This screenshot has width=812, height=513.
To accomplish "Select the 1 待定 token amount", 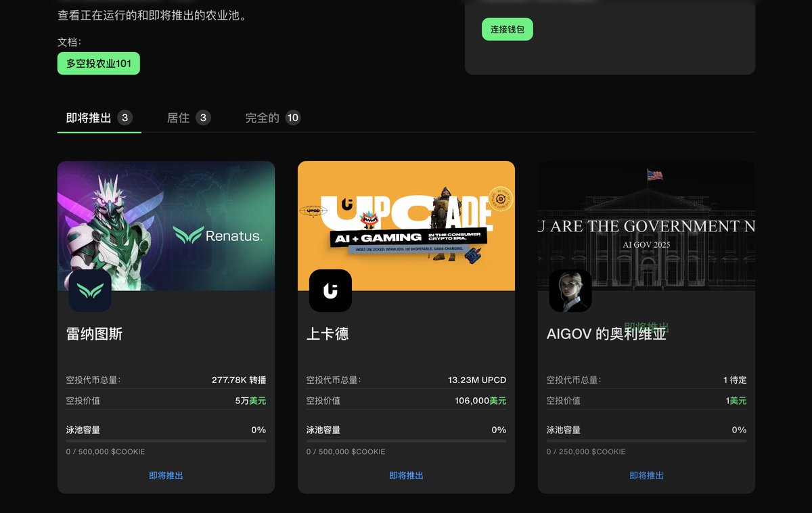I will [x=735, y=380].
